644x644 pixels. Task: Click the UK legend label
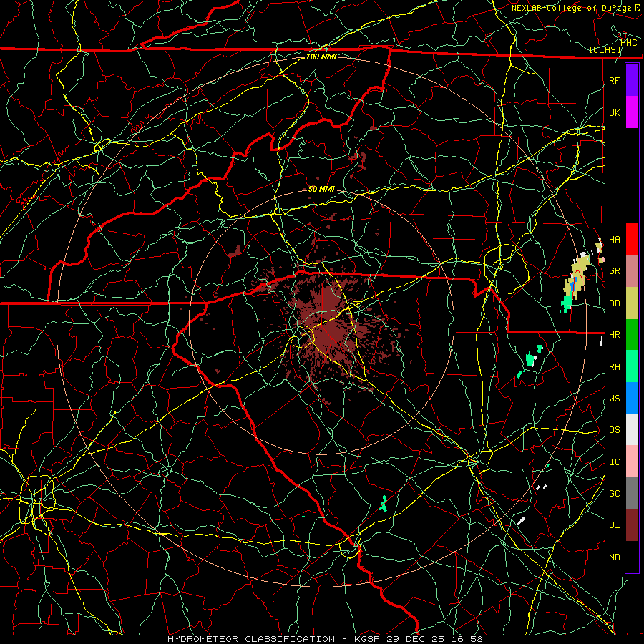[x=614, y=112]
